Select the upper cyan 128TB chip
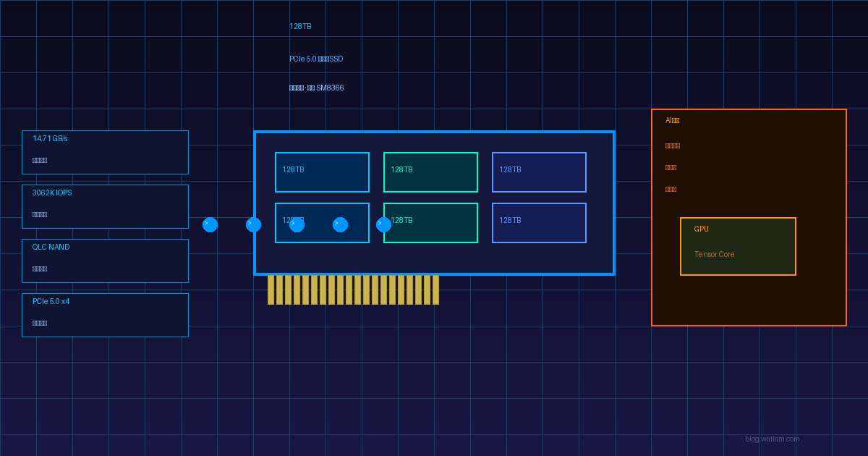The width and height of the screenshot is (868, 456). click(322, 172)
